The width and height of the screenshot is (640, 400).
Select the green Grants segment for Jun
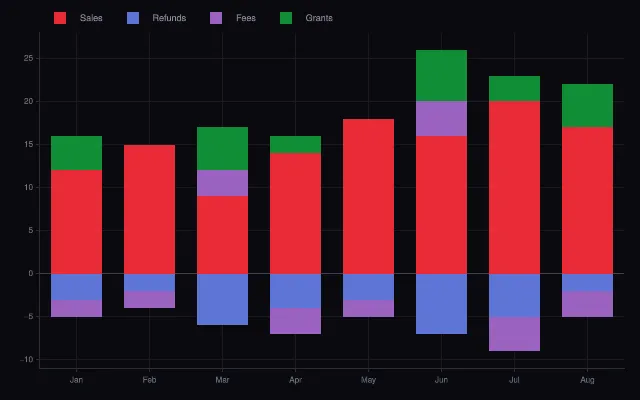point(441,76)
